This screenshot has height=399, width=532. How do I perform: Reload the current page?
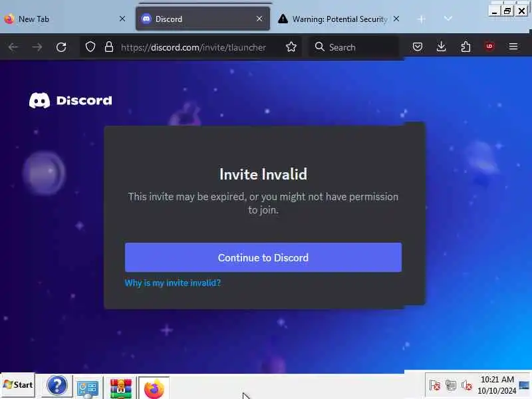(61, 47)
